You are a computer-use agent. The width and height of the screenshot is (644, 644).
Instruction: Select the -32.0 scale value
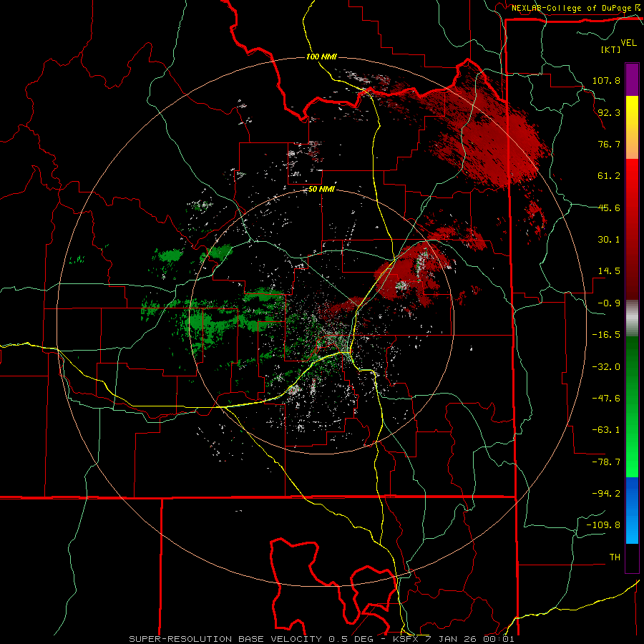pyautogui.click(x=606, y=367)
